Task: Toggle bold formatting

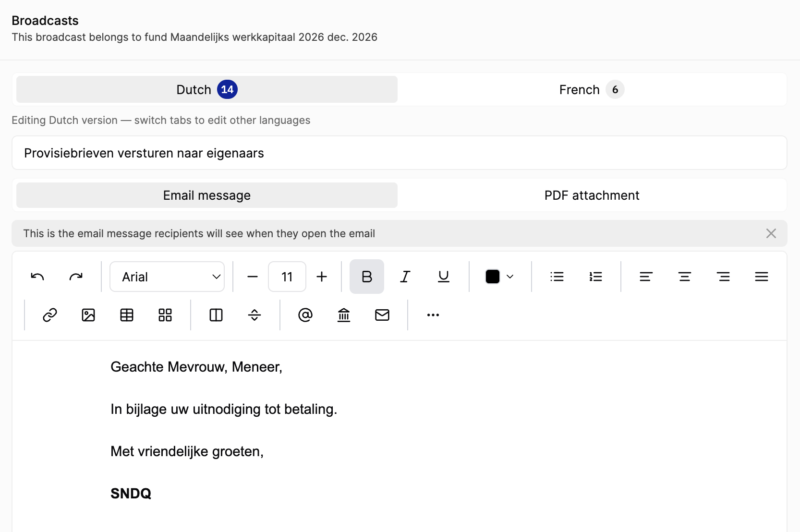Action: tap(367, 277)
